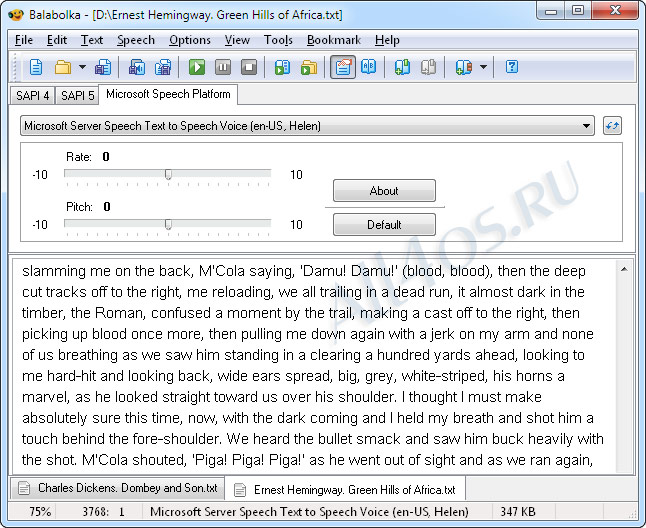
Task: Minimize the Balabolka window
Action: pos(551,10)
